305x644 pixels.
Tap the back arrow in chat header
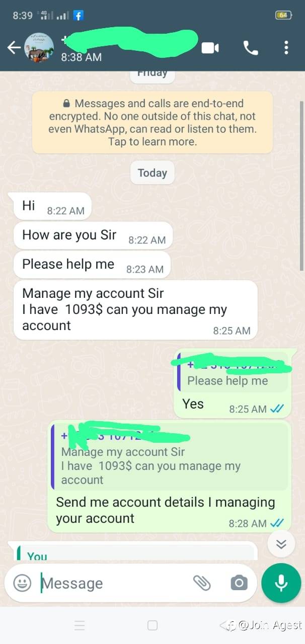pyautogui.click(x=14, y=48)
